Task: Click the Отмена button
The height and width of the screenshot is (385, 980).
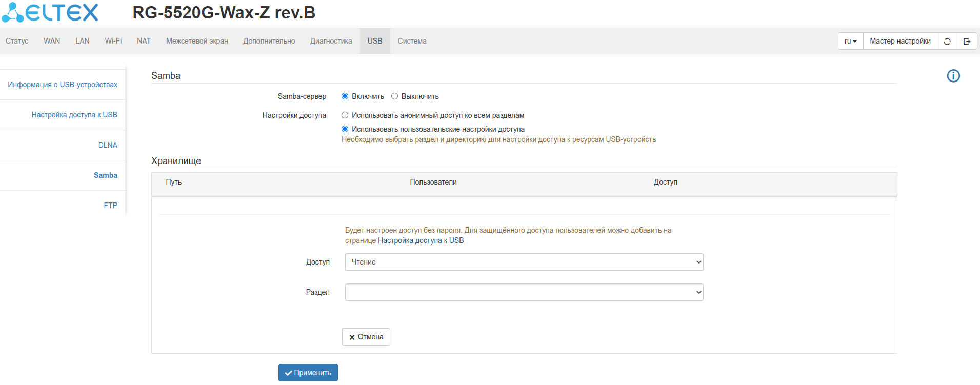Action: pos(366,337)
